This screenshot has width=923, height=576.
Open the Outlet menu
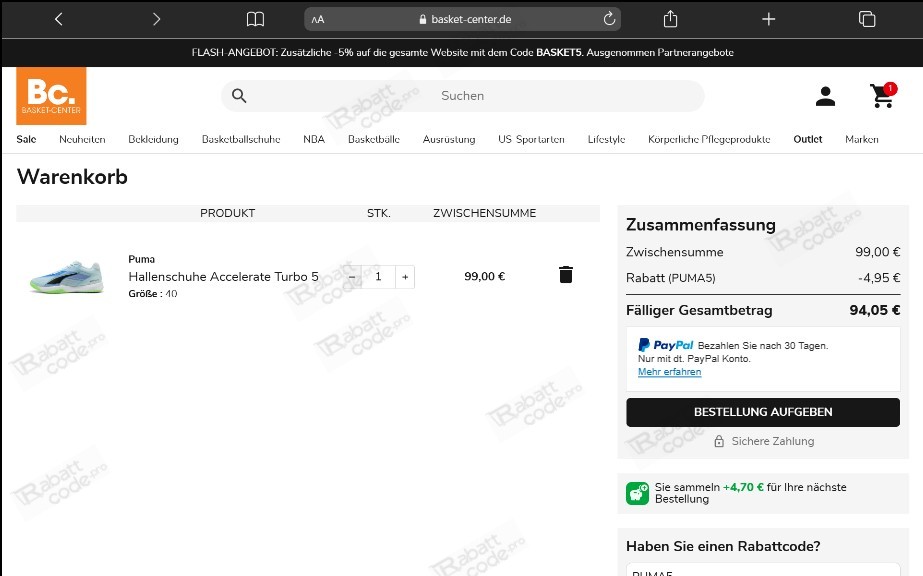(x=808, y=139)
